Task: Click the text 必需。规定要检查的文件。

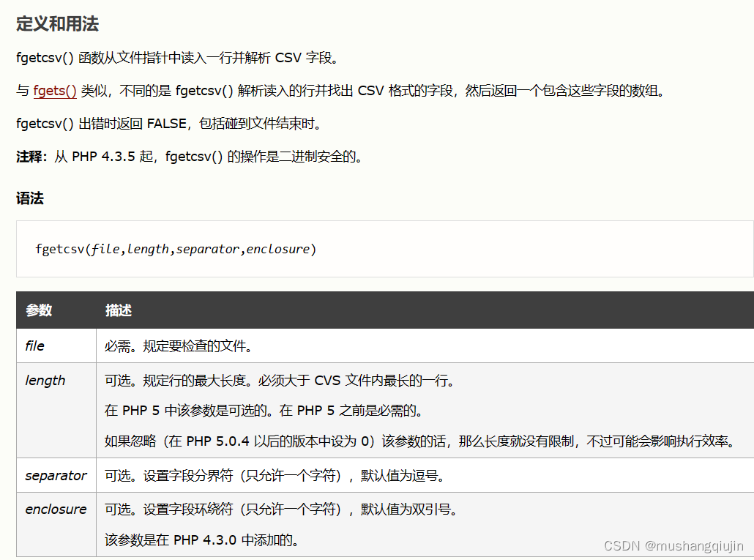Action: click(x=179, y=346)
